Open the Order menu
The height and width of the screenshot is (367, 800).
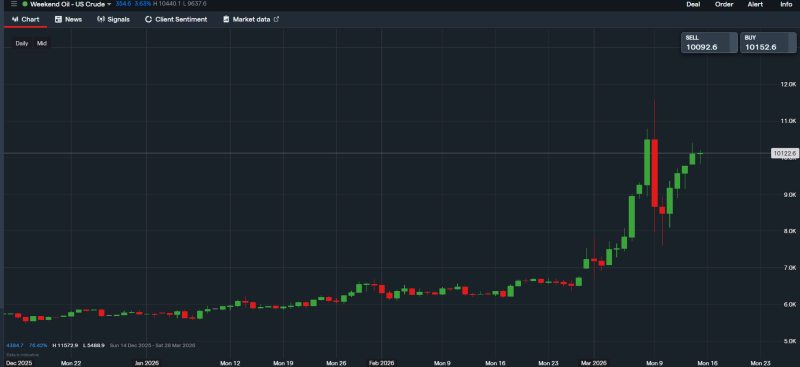(724, 4)
